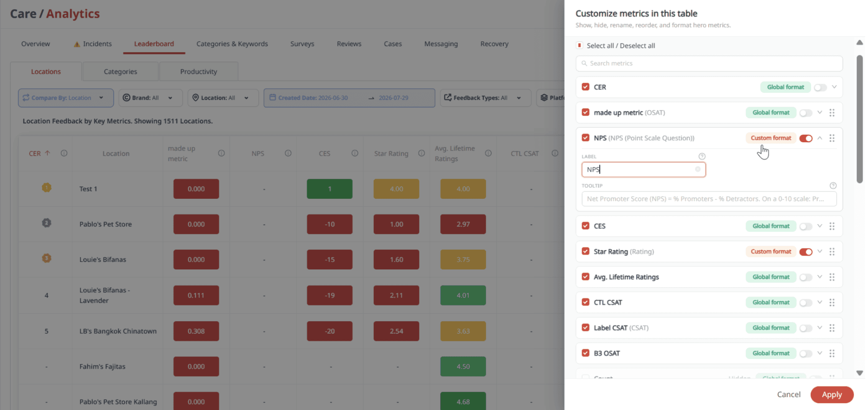The height and width of the screenshot is (410, 868).
Task: Enable custom format toggle for CES
Action: [806, 226]
